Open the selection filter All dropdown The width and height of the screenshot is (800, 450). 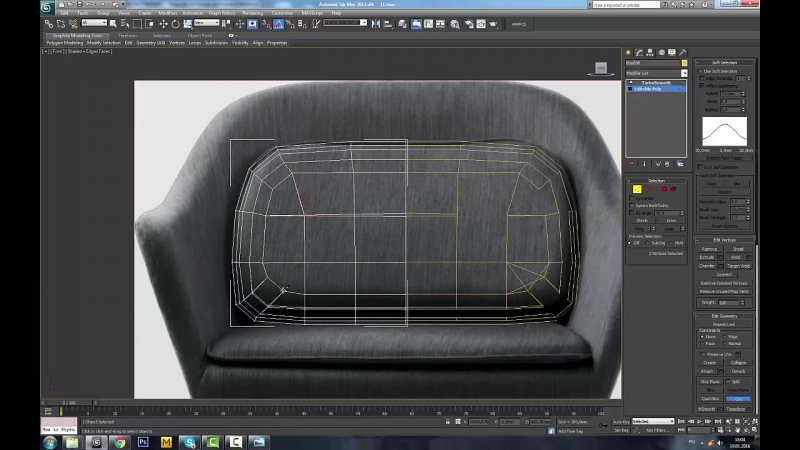tap(94, 22)
